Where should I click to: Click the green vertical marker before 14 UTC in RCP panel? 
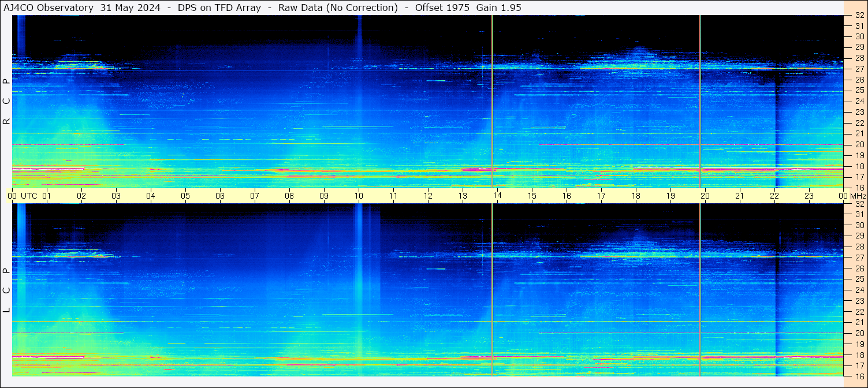pyautogui.click(x=492, y=101)
